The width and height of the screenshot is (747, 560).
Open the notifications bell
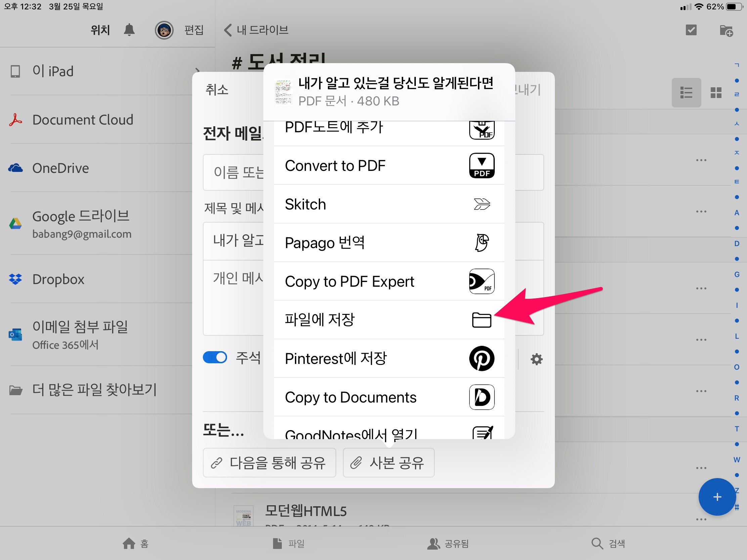(129, 30)
